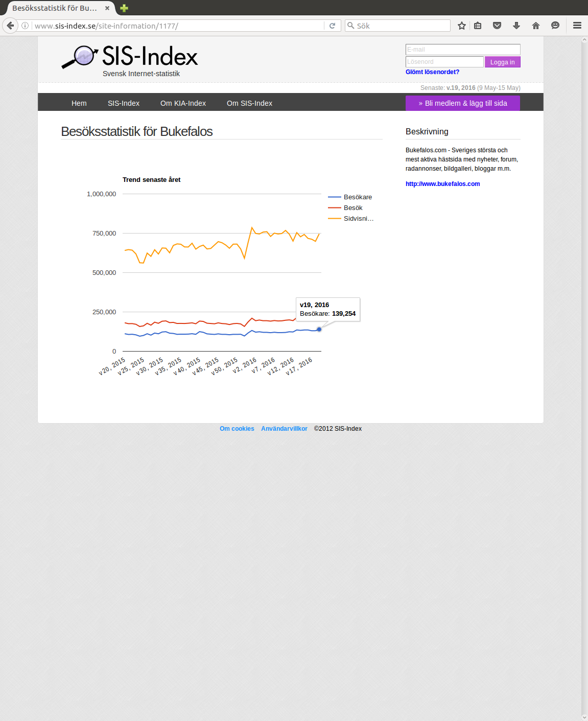
Task: Open the Om KIA-Index menu item
Action: click(x=183, y=103)
